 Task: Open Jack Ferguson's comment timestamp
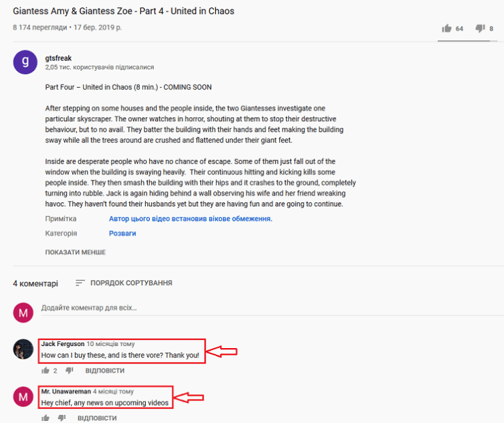click(111, 344)
